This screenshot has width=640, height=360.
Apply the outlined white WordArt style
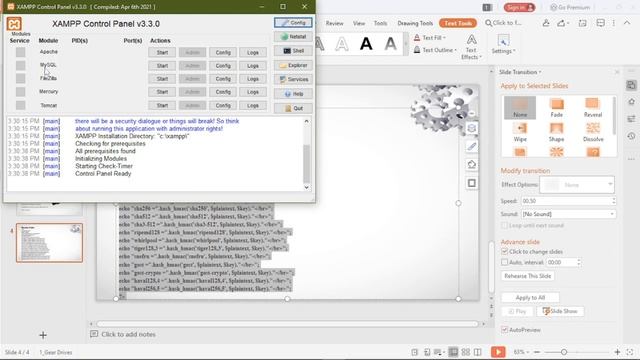342,44
